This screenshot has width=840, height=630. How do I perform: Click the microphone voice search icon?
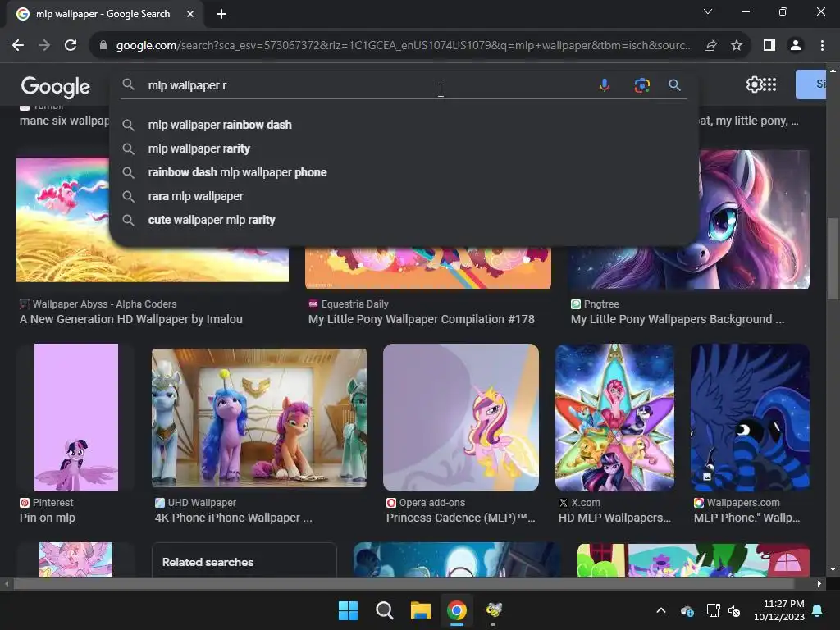point(605,84)
